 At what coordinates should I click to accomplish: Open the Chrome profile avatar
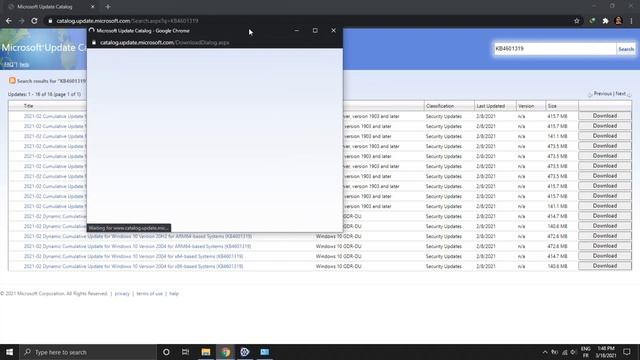pos(618,21)
